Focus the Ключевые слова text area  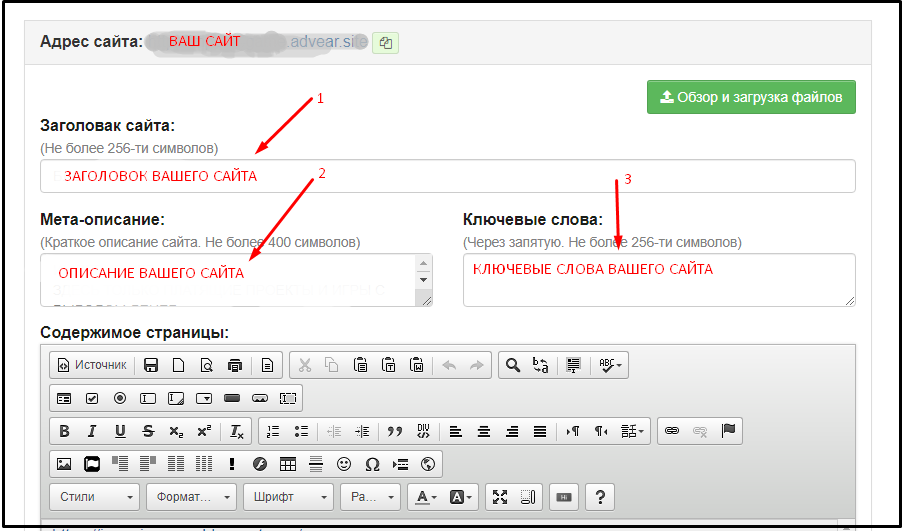point(659,280)
